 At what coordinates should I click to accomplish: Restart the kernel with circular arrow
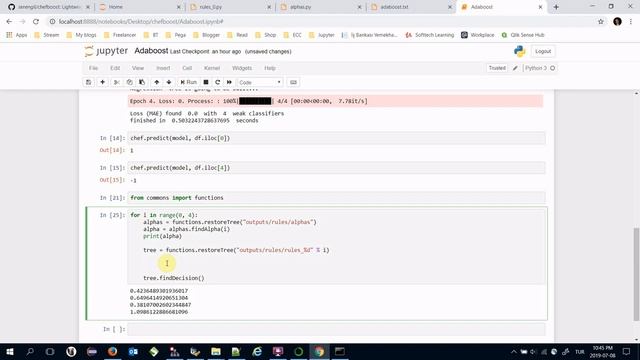point(218,82)
